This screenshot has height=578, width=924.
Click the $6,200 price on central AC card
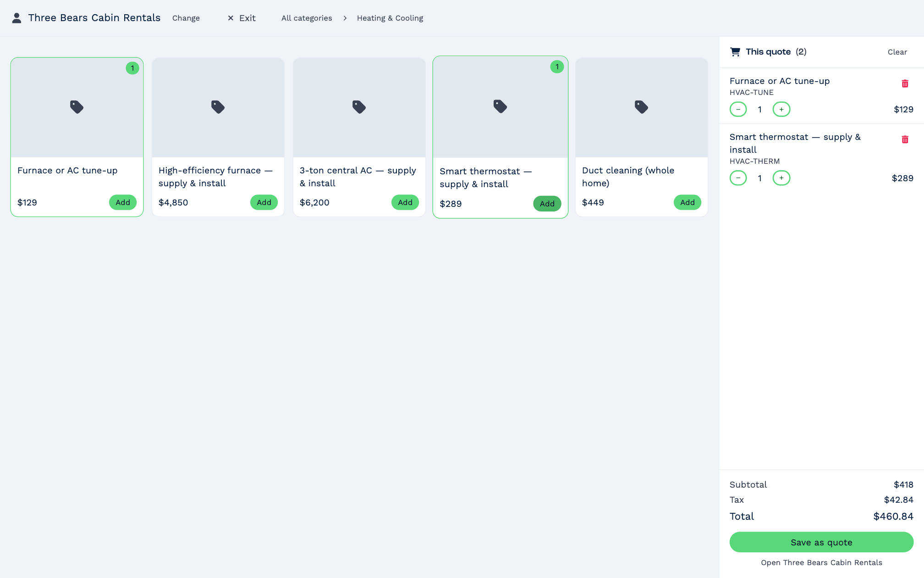coord(314,202)
